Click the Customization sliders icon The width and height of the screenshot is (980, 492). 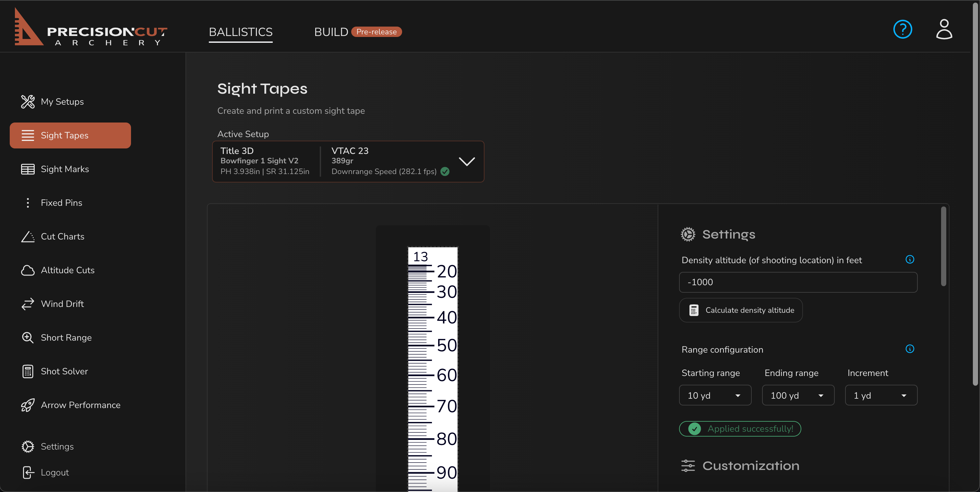[688, 465]
